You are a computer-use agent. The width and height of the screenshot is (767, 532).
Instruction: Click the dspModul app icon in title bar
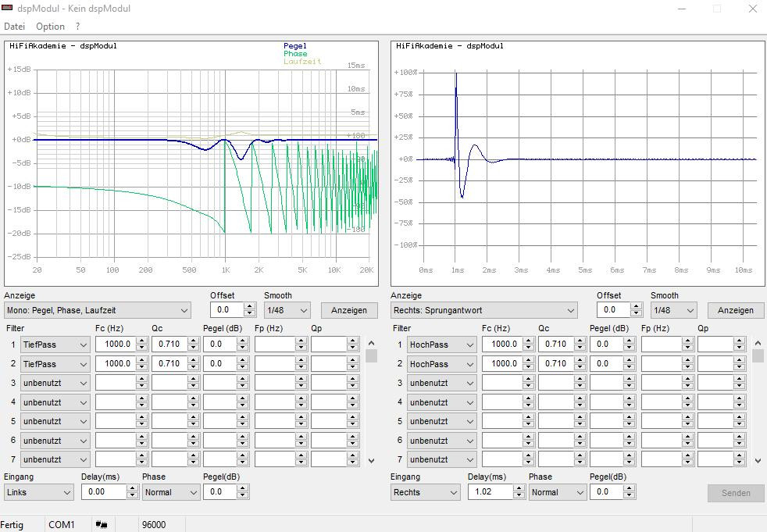8,9
